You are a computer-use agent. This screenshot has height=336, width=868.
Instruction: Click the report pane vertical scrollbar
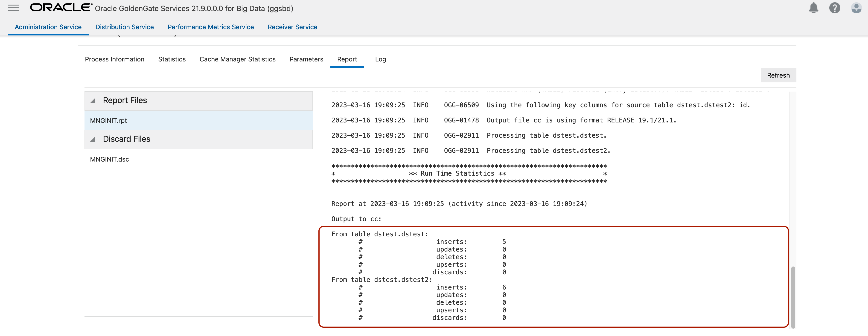pyautogui.click(x=792, y=296)
